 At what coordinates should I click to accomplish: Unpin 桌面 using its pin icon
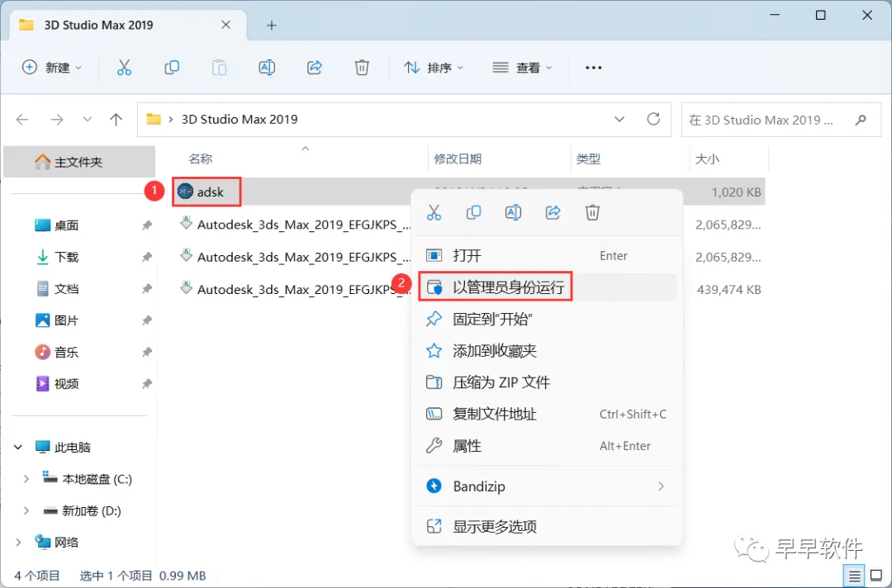(147, 225)
